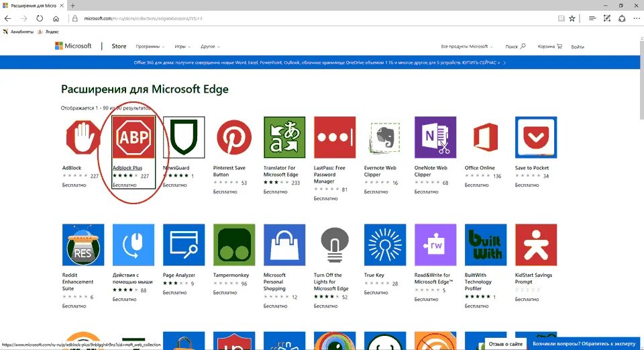The image size is (644, 350).
Task: Expand the Другое dropdown
Action: pos(210,46)
